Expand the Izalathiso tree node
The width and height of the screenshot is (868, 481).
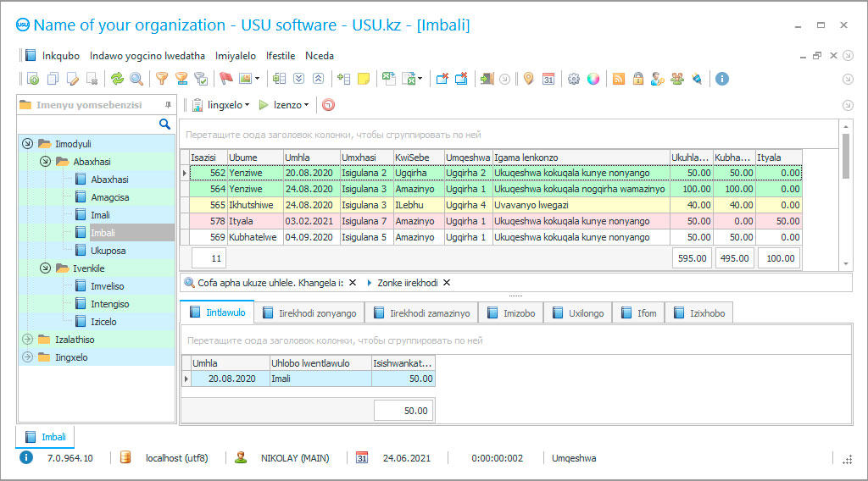coord(27,340)
